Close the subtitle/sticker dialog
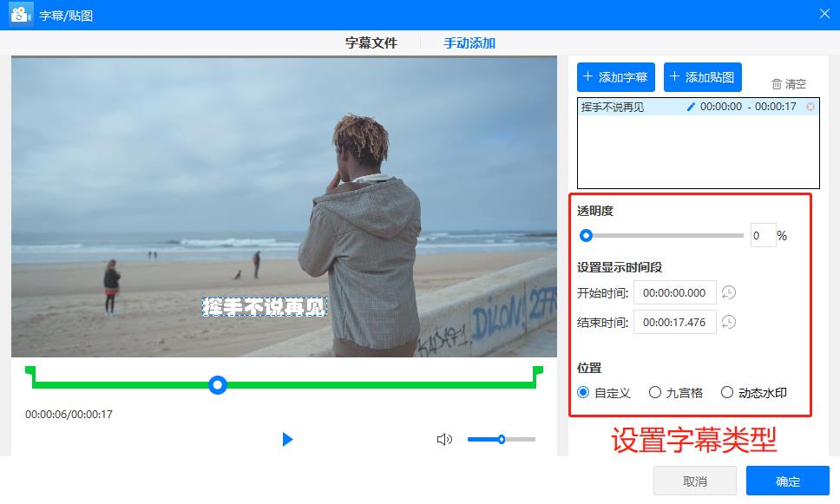The height and width of the screenshot is (504, 840). [824, 14]
